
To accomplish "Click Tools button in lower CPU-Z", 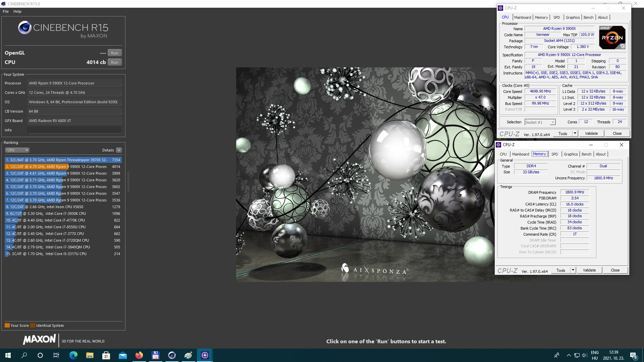I will 561,270.
